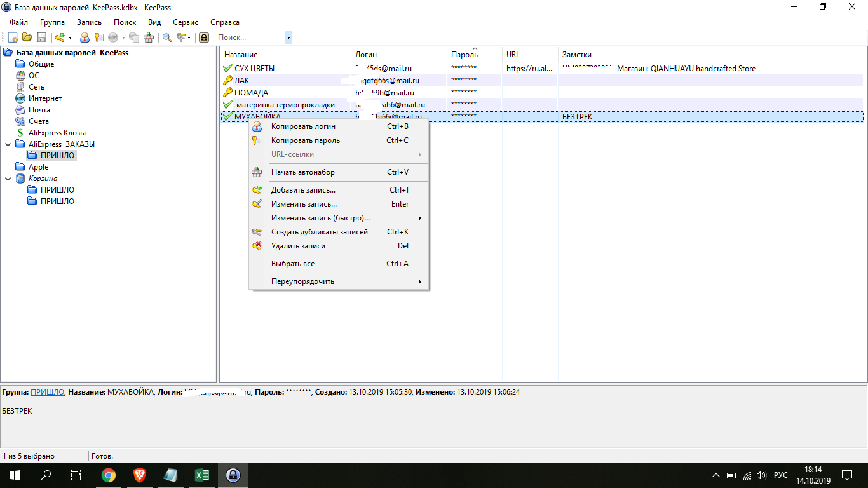Image resolution: width=868 pixels, height=488 pixels.
Task: Open the Вид menu
Action: [x=154, y=22]
